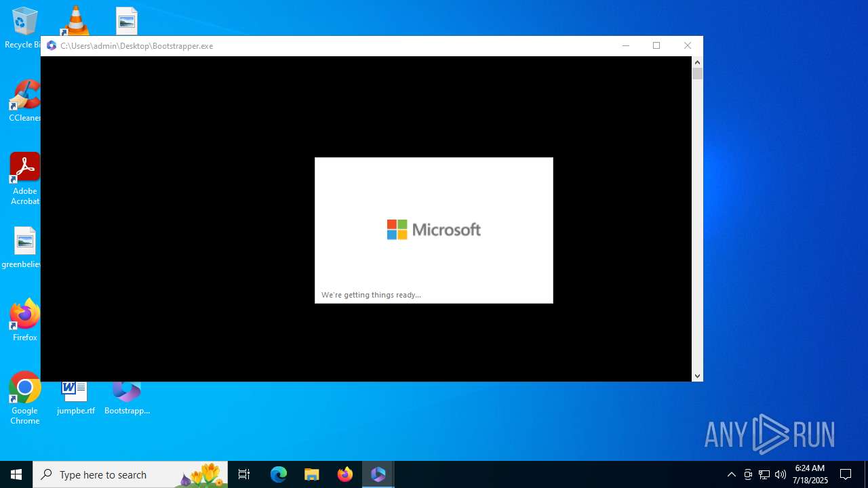Open the network status tray icon

pos(764,474)
